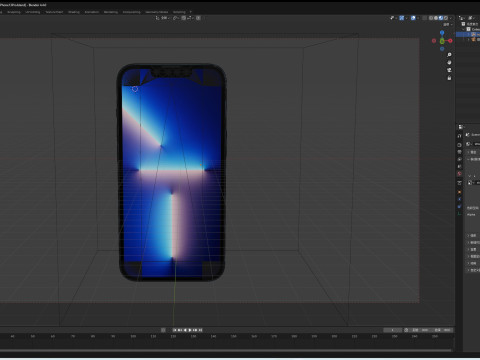Toggle lock camera to view padlock

449,78
